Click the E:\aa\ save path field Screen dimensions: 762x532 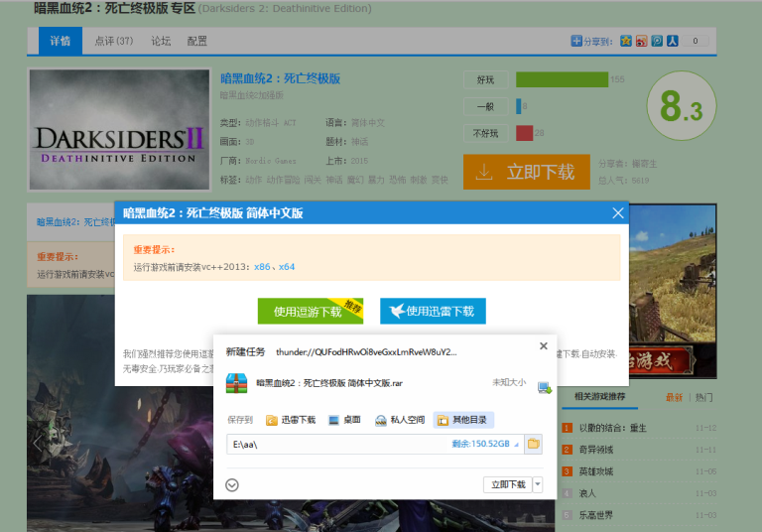click(x=375, y=444)
